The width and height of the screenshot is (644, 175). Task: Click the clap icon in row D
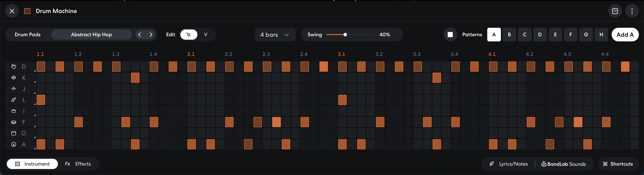[x=13, y=67]
